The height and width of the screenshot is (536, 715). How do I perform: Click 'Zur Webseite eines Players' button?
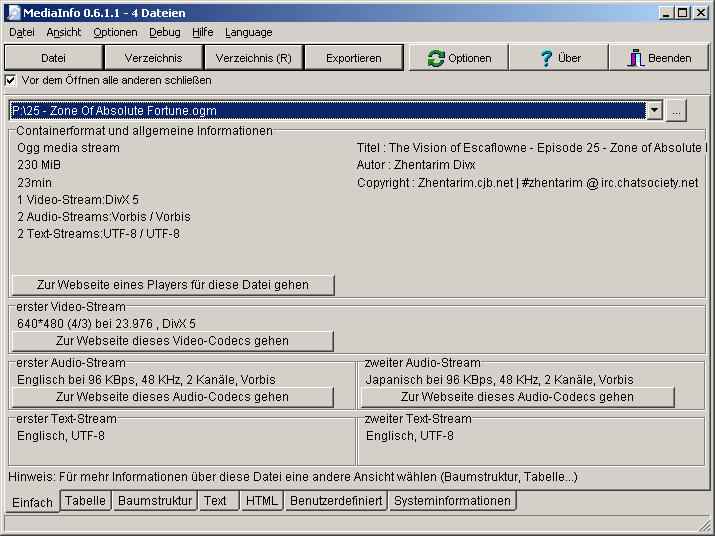pyautogui.click(x=173, y=285)
